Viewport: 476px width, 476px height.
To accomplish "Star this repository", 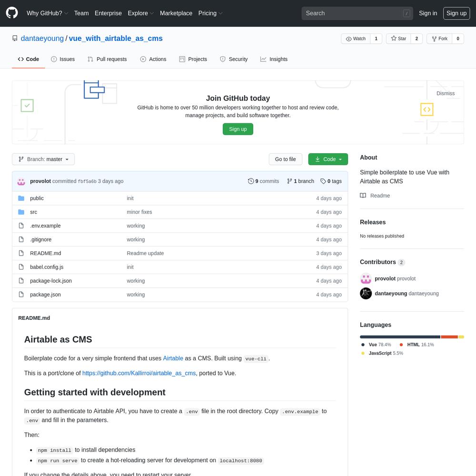I will [x=398, y=39].
